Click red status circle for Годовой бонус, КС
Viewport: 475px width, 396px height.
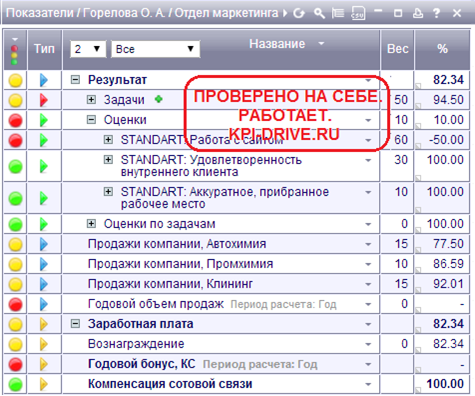(15, 364)
